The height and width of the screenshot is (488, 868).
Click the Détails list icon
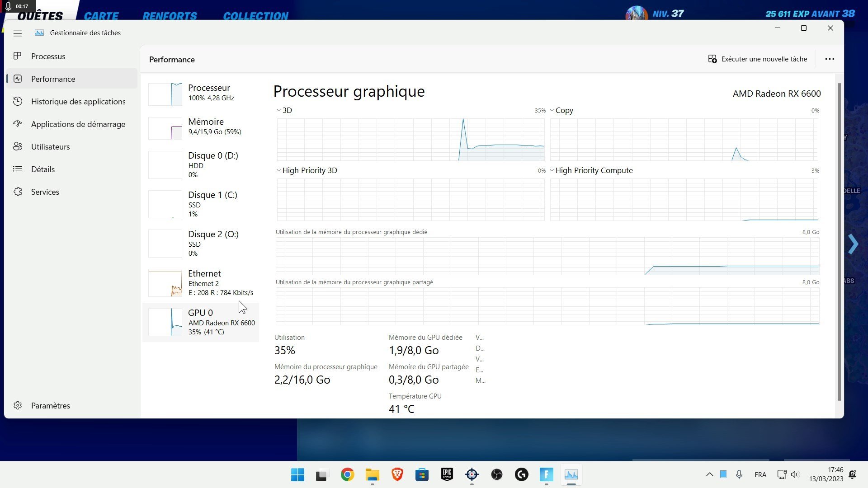point(18,169)
